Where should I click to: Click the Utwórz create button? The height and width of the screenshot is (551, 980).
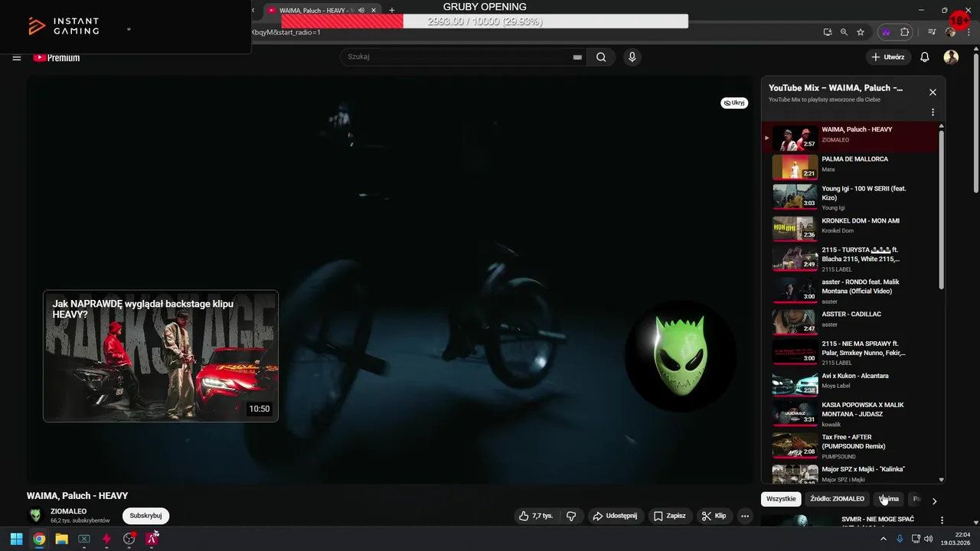point(888,57)
